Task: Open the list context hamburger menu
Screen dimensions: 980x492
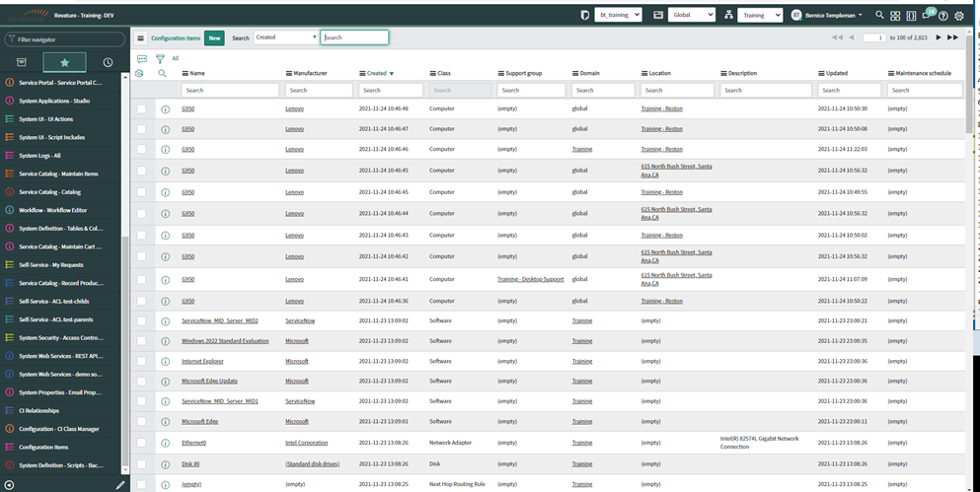Action: [141, 38]
